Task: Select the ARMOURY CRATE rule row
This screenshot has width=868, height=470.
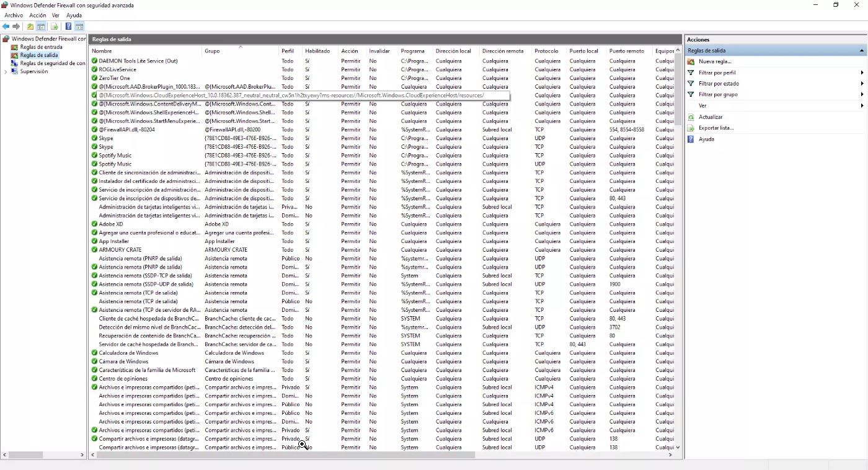Action: pos(382,250)
